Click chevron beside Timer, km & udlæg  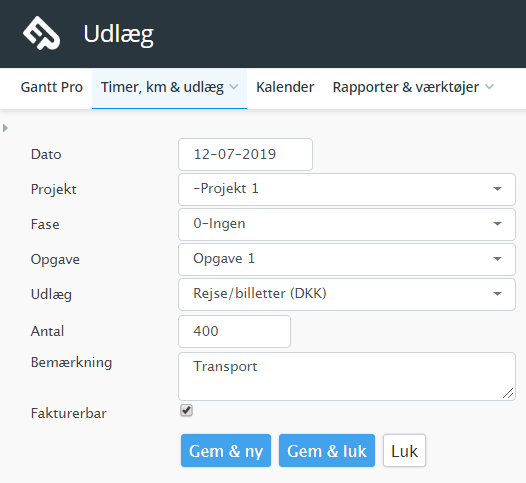coord(234,87)
